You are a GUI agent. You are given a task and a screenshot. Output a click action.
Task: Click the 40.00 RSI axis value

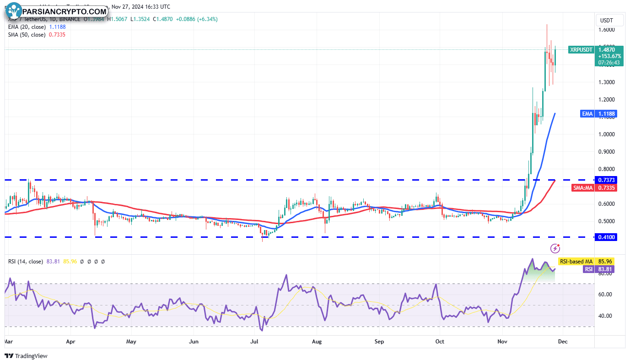tap(605, 316)
